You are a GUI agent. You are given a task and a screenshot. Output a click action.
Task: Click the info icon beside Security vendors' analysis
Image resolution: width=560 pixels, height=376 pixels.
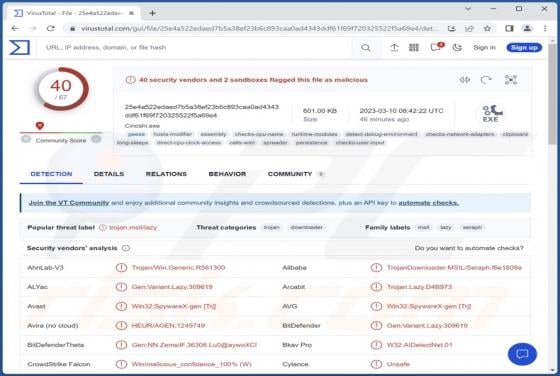coord(126,248)
